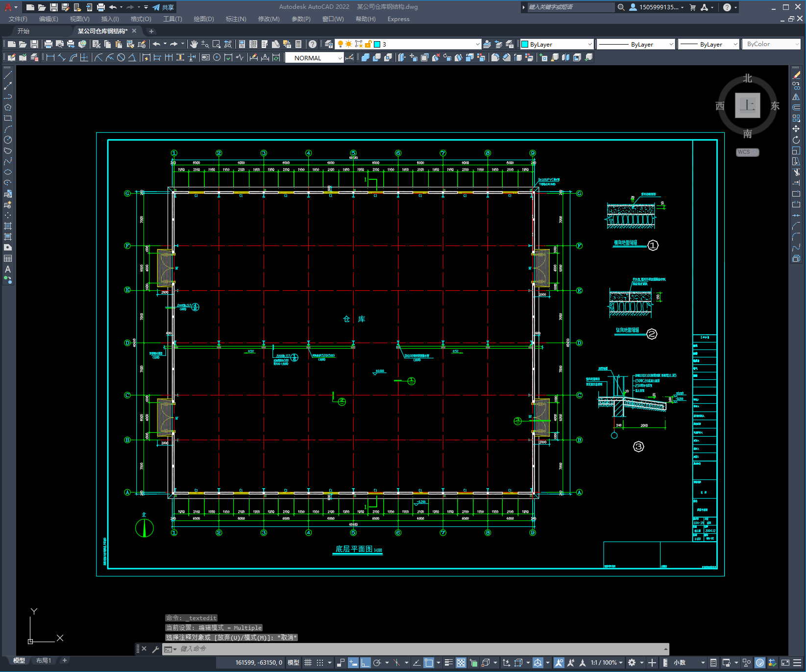
Task: Open the 绘图(D) menu
Action: pos(204,19)
